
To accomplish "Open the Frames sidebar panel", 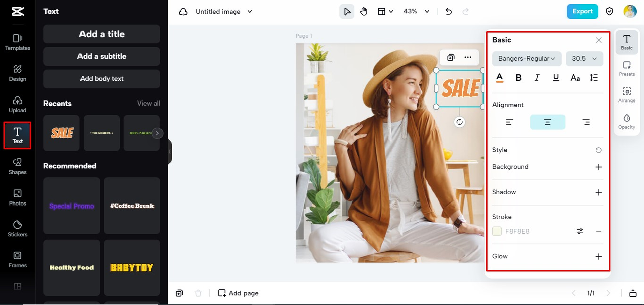I will pos(18,260).
